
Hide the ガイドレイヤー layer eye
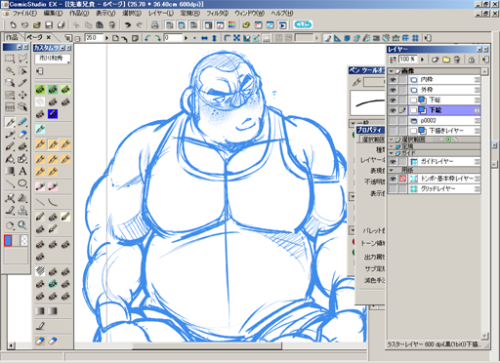coord(393,162)
